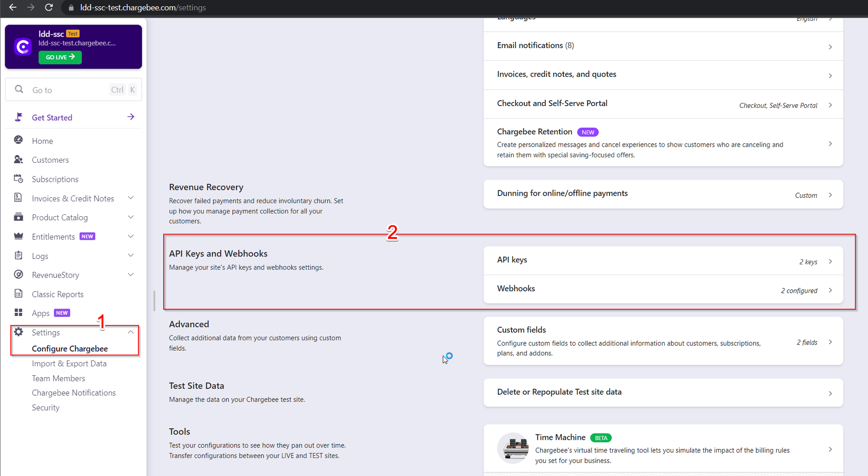Open Subscriptions in the sidebar

(55, 179)
